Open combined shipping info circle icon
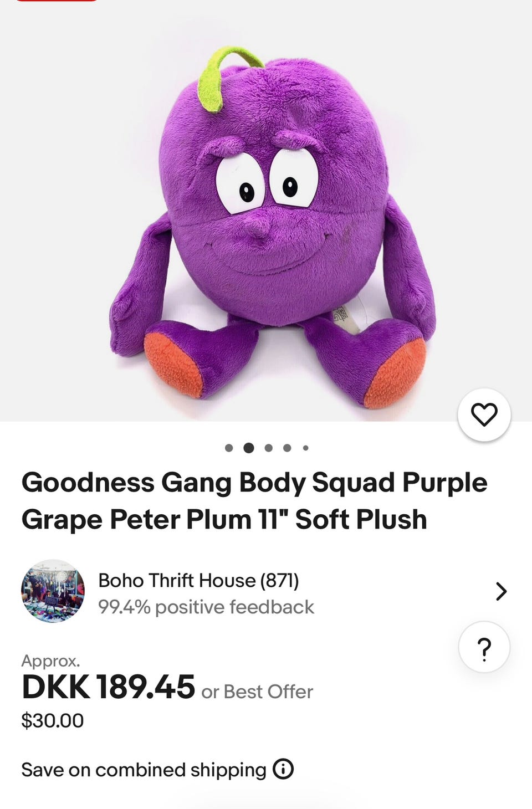 click(283, 769)
